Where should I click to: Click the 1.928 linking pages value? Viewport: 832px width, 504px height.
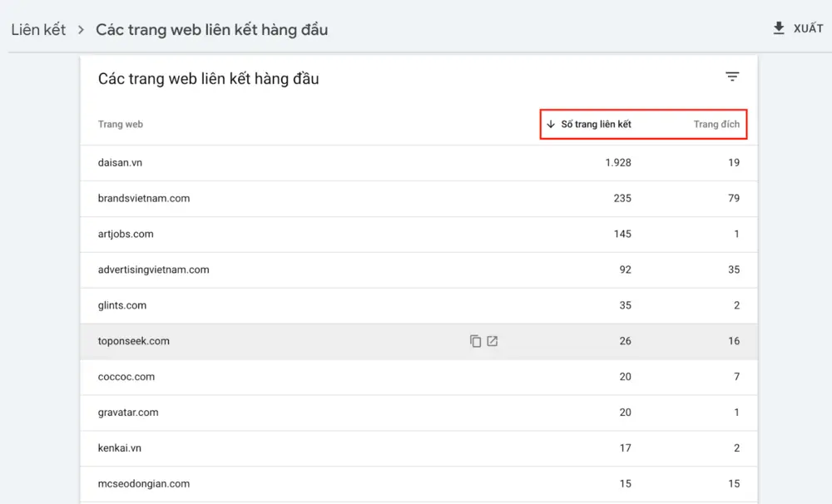click(618, 163)
